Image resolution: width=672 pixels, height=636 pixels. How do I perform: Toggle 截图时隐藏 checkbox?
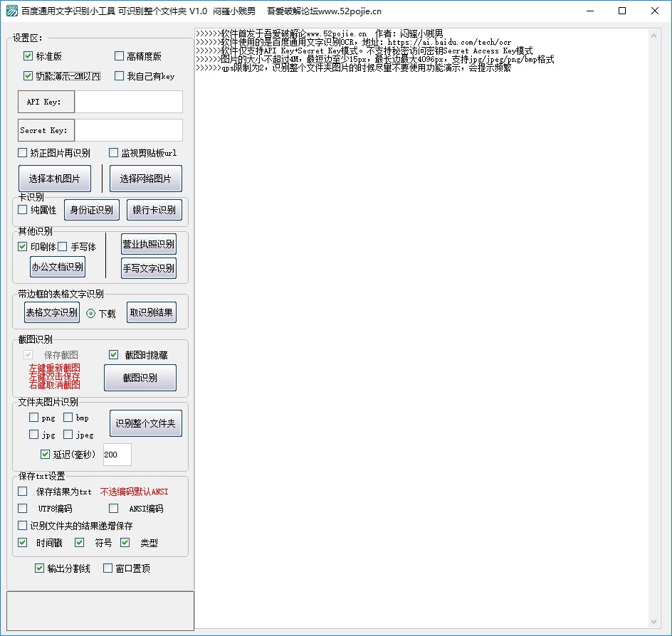pos(114,354)
